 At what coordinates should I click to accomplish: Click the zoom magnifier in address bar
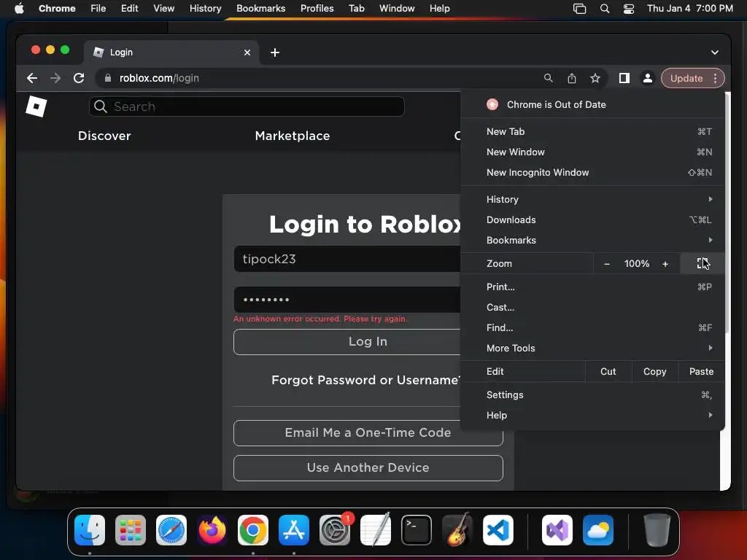coord(549,78)
